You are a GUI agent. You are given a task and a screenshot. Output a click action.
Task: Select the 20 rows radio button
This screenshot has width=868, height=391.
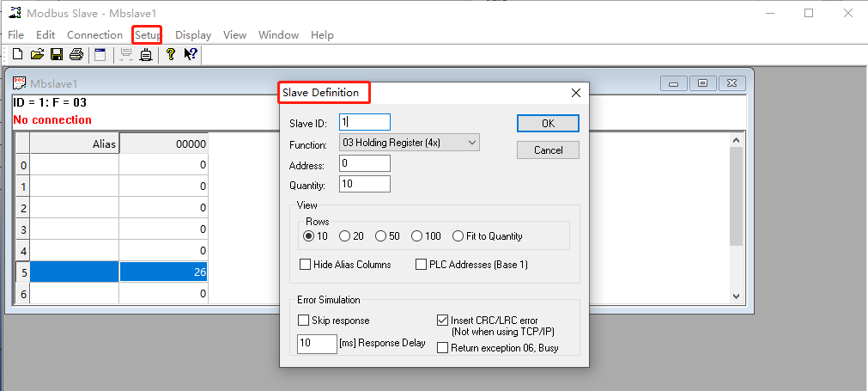(x=345, y=236)
